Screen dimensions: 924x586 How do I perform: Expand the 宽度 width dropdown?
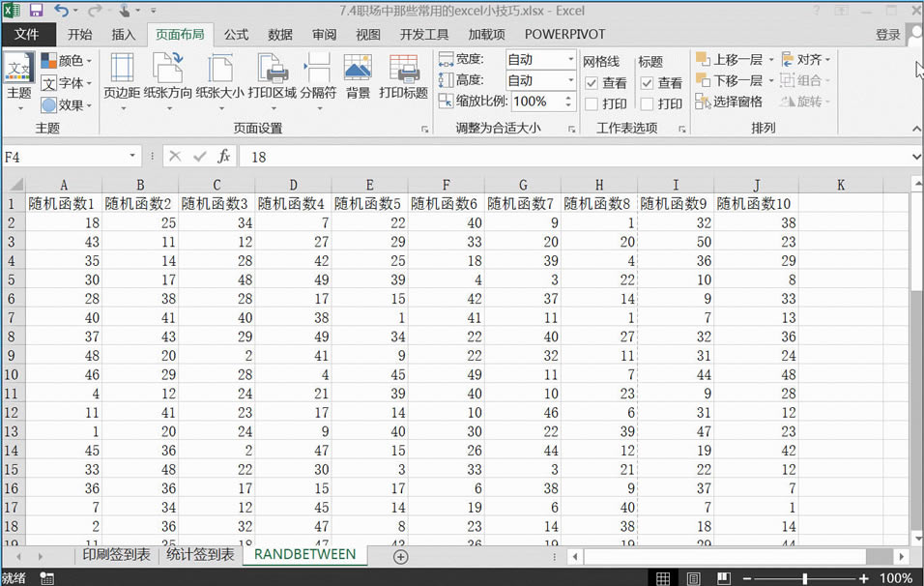(x=570, y=59)
